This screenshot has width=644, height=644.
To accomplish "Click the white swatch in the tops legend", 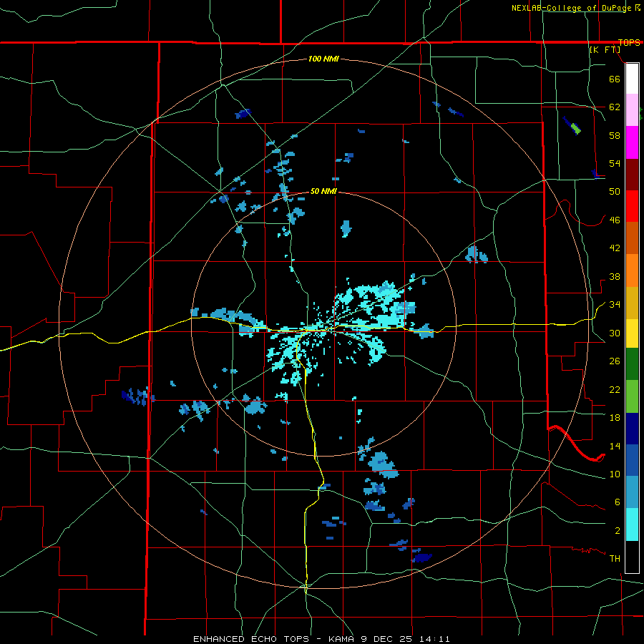I will 632,79.
